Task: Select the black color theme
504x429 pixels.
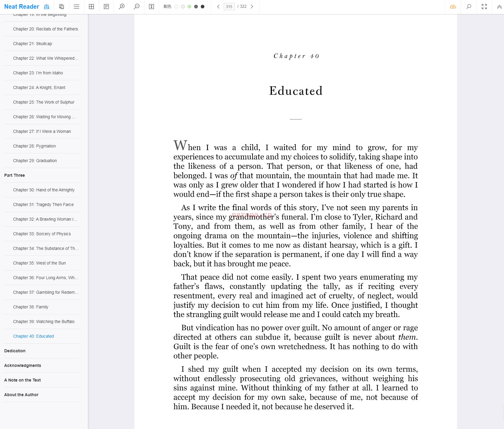Action: click(203, 7)
